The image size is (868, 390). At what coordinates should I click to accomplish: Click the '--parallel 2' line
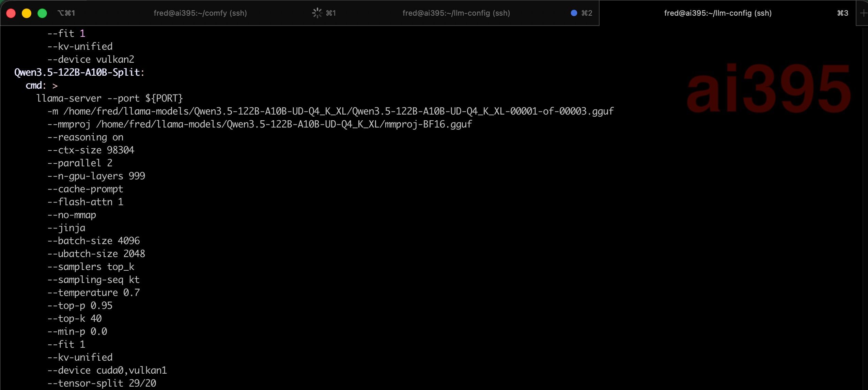tap(80, 163)
